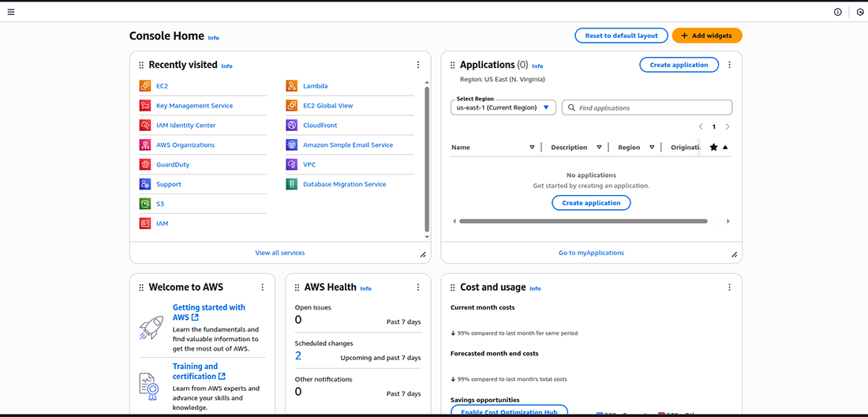
Task: Click Info link beside Recently visited
Action: click(227, 66)
